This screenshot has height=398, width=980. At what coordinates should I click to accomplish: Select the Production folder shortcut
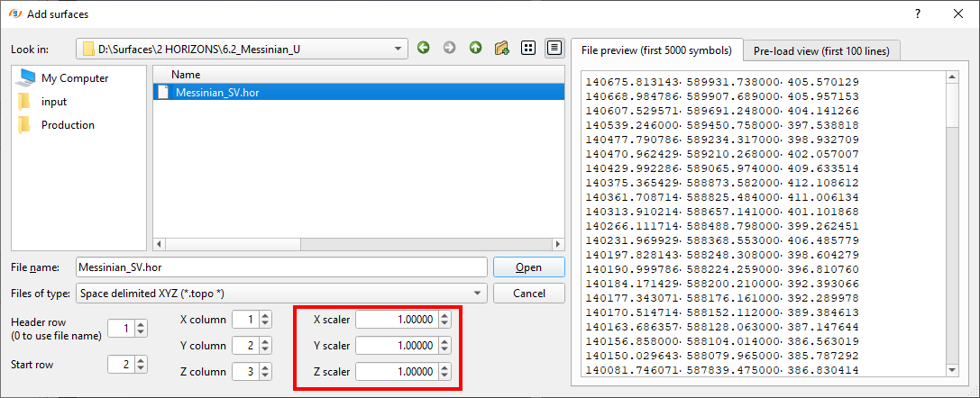click(68, 125)
